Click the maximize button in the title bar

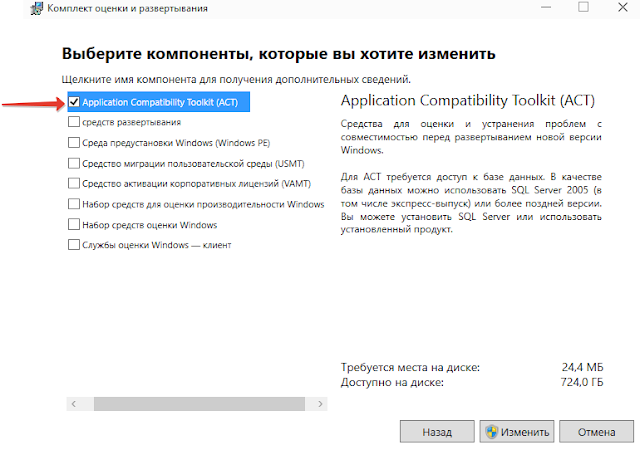coord(583,7)
